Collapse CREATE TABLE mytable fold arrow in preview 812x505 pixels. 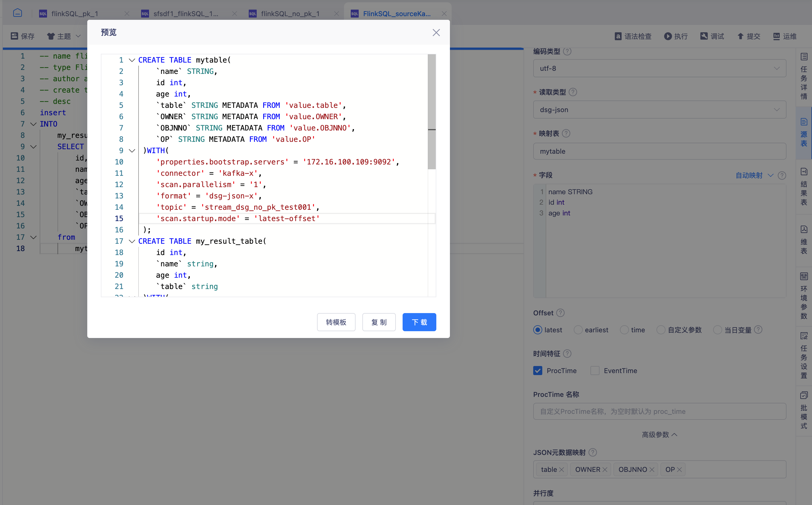tap(132, 60)
